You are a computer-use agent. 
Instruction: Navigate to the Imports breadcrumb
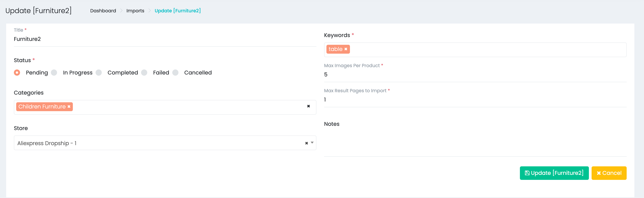[x=135, y=11]
